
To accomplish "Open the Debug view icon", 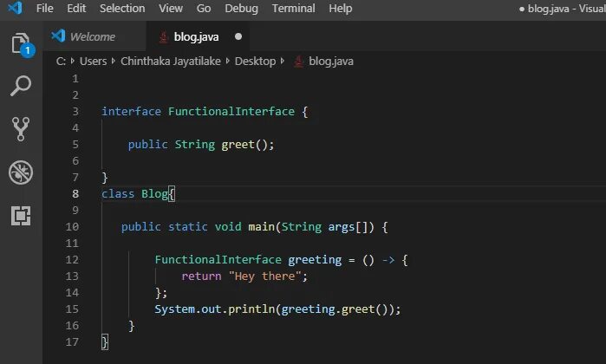I will click(21, 172).
